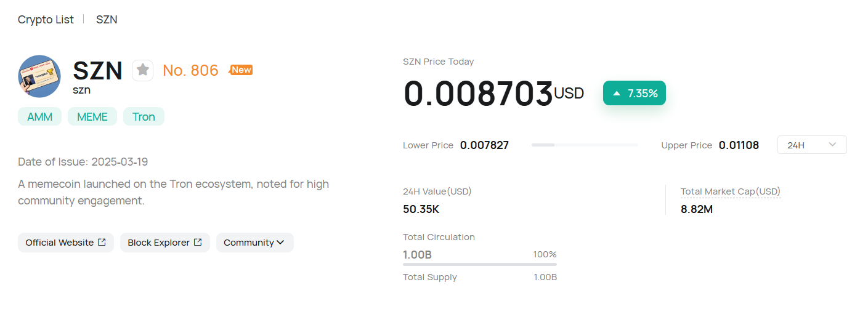The width and height of the screenshot is (868, 330).
Task: Select the SZN breadcrumb item
Action: coord(107,20)
